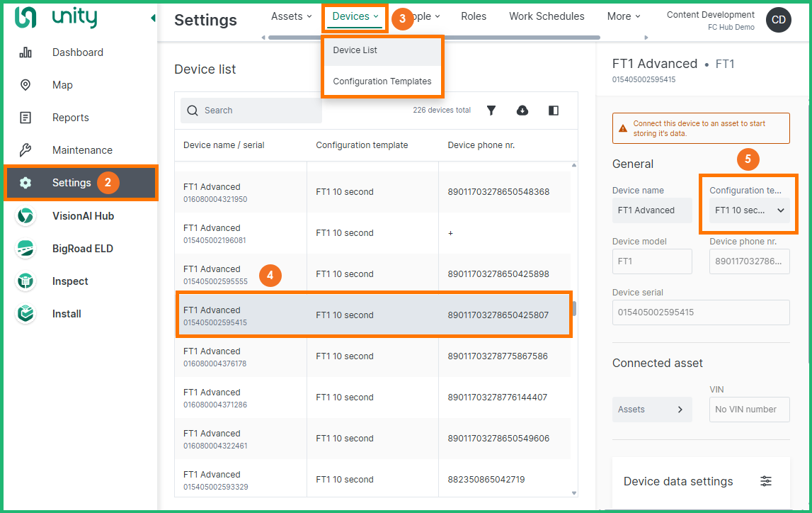Launch VisionAI Hub from the sidebar
This screenshot has width=812, height=513.
[x=83, y=216]
